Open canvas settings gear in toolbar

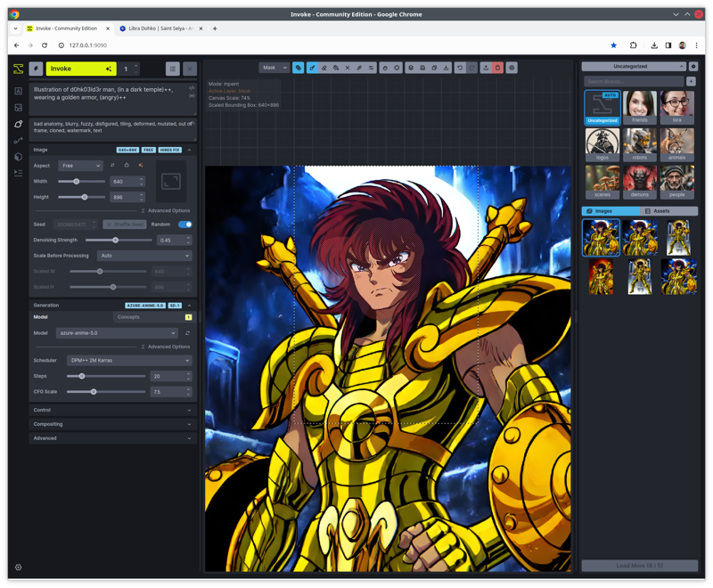pyautogui.click(x=512, y=68)
